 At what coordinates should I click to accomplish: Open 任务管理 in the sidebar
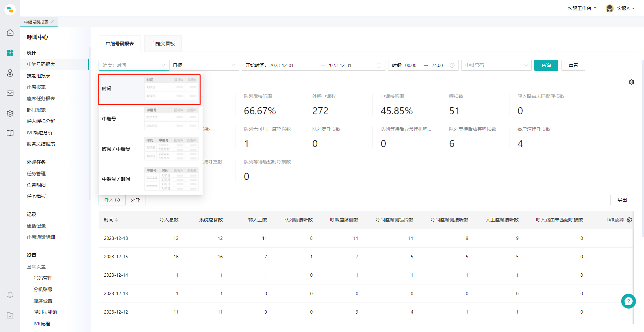point(36,174)
